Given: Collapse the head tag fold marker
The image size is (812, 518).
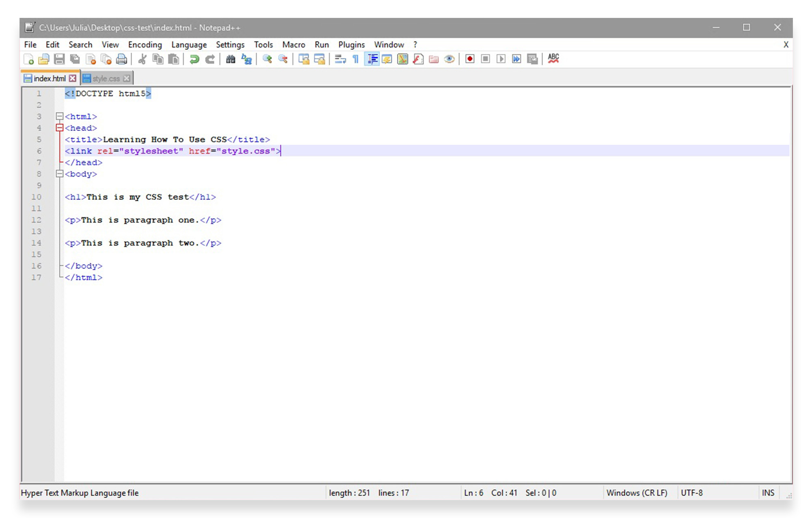Looking at the screenshot, I should (60, 128).
